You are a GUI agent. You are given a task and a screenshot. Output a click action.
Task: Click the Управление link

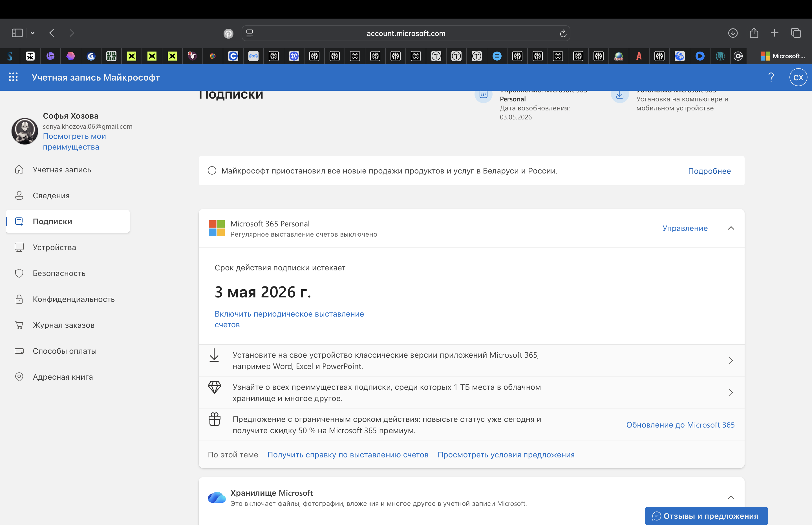[x=685, y=228]
